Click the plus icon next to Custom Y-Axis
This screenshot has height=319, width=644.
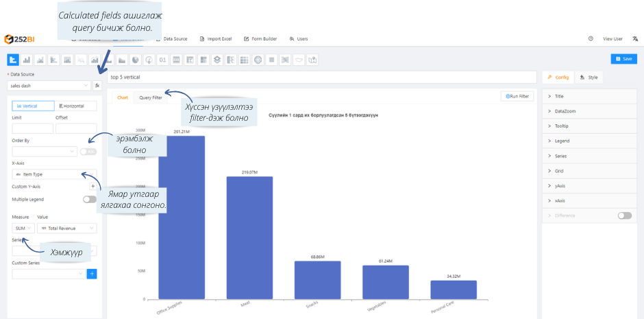[92, 186]
